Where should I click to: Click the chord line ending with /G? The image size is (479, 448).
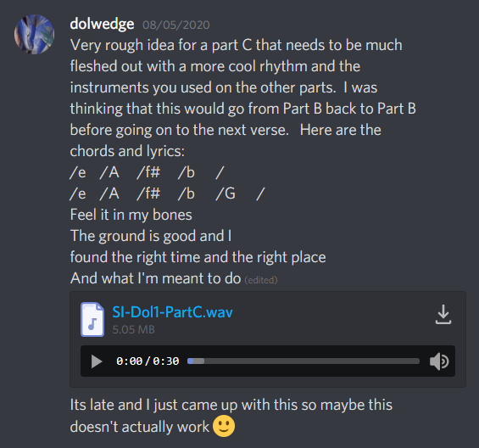[167, 193]
